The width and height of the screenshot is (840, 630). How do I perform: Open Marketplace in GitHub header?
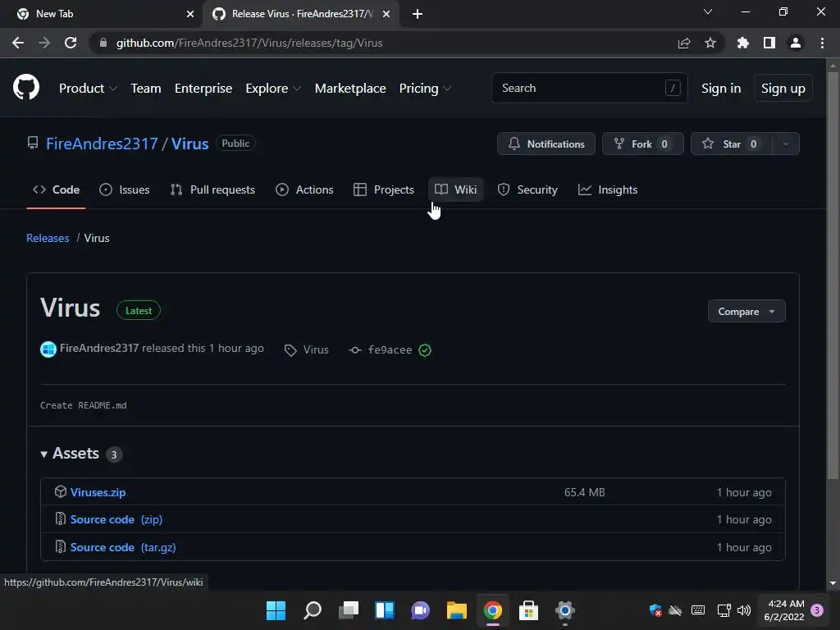point(350,88)
